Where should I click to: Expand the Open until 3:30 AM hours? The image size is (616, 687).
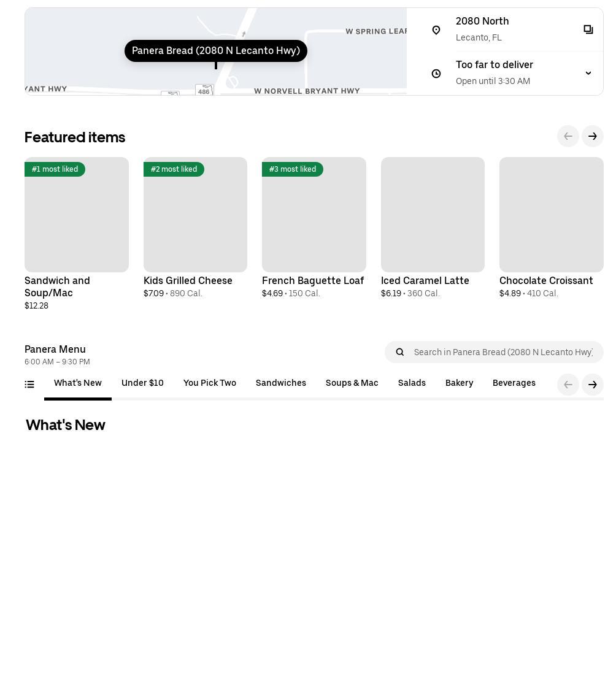[493, 81]
